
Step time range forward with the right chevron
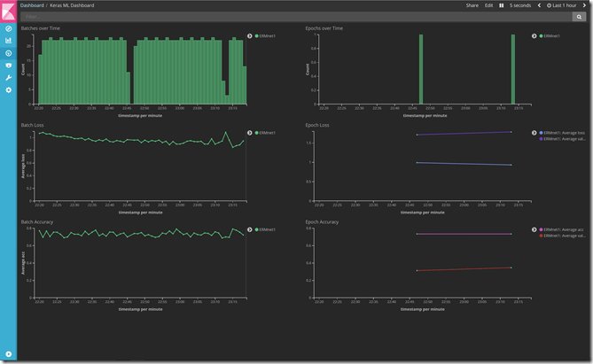click(x=584, y=5)
